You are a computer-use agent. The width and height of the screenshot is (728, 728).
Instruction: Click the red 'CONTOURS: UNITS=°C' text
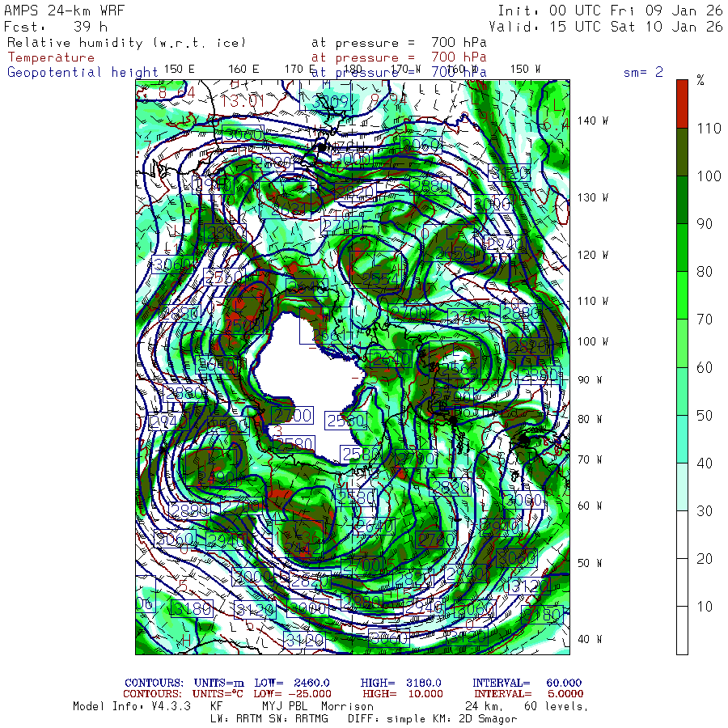183,694
